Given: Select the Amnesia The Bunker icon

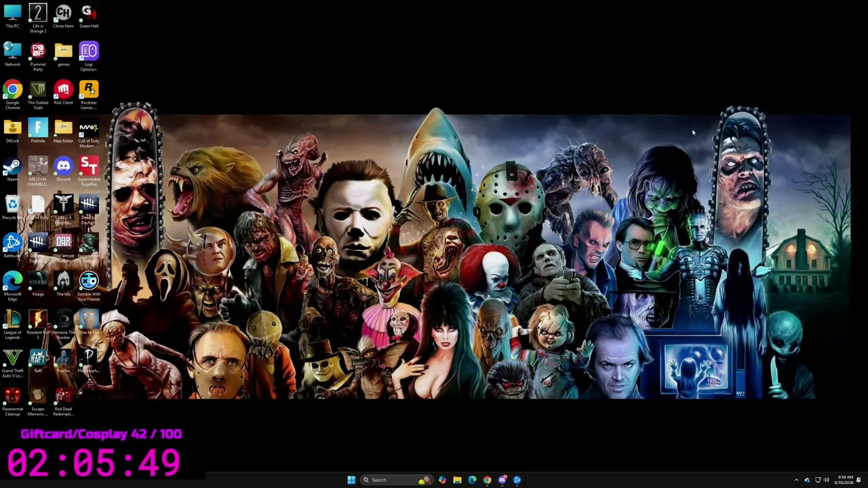Looking at the screenshot, I should (63, 325).
